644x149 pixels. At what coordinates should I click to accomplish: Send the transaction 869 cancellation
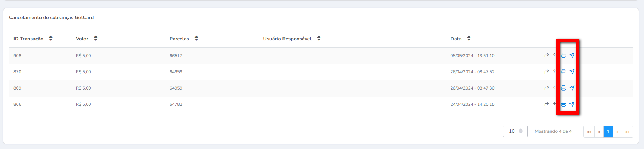tap(572, 88)
